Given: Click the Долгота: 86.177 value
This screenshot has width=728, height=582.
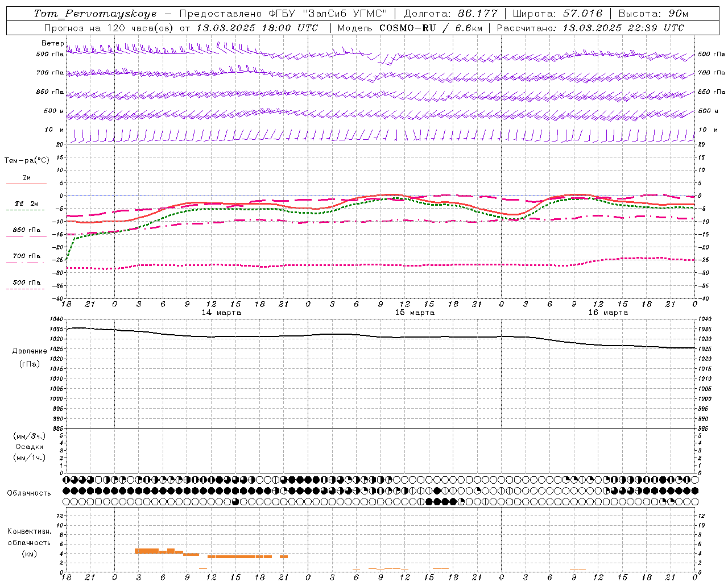Looking at the screenshot, I should (x=450, y=14).
